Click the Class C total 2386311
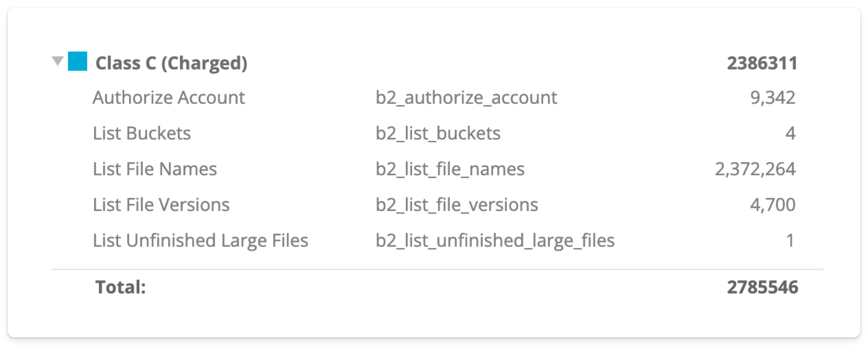 tap(762, 63)
